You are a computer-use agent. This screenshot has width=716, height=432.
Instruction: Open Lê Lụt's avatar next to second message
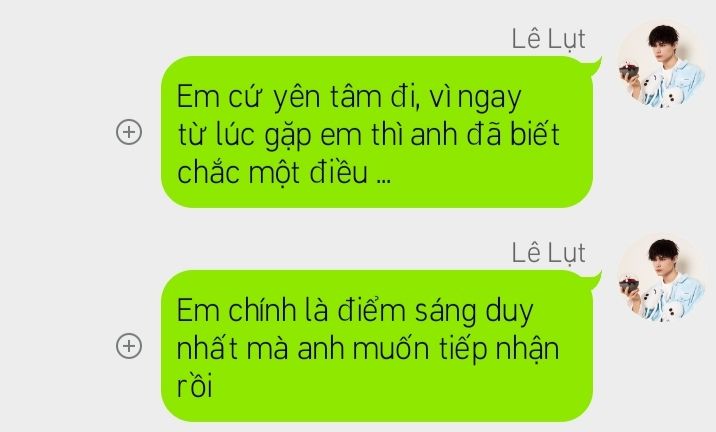661,278
